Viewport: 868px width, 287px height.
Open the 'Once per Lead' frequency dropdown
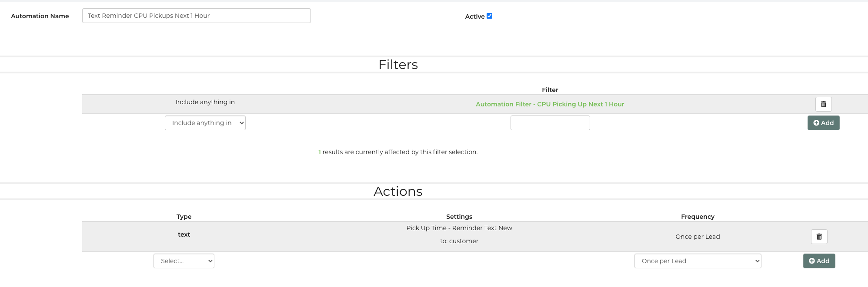pos(698,261)
